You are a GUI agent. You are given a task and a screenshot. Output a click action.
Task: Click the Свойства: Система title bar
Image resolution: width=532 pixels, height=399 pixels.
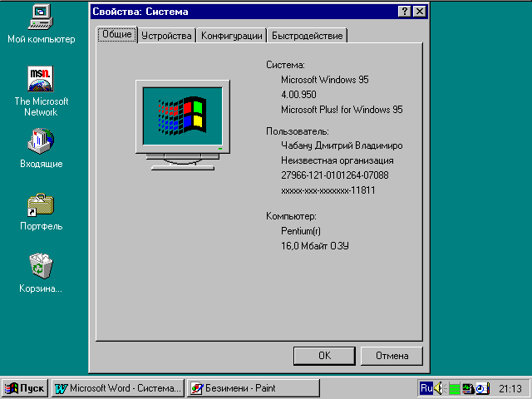pos(244,12)
